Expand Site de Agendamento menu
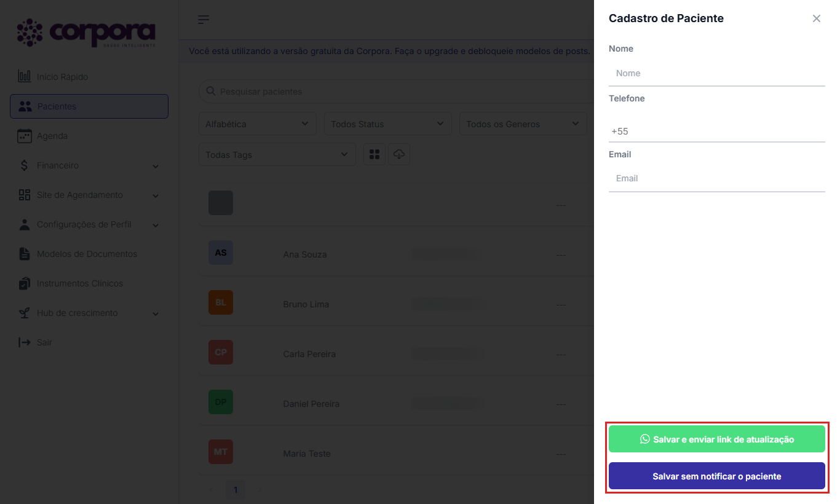The height and width of the screenshot is (504, 840). coord(89,195)
